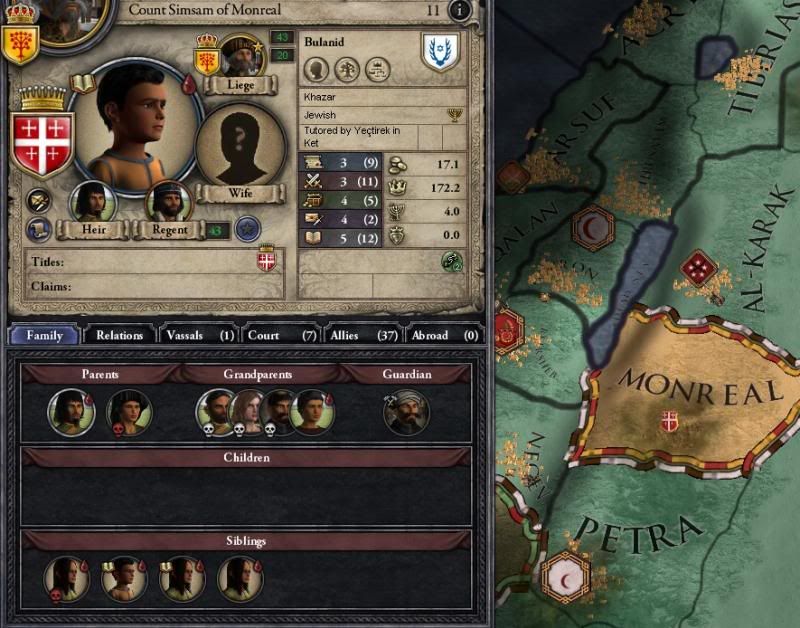Image resolution: width=800 pixels, height=628 pixels.
Task: Click the family tree icon under Bulanid
Action: [x=347, y=69]
